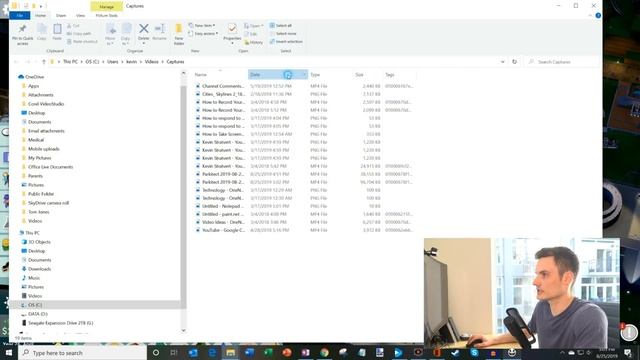Click the Manage contextual tab
Image resolution: width=640 pixels, height=360 pixels.
click(x=107, y=7)
